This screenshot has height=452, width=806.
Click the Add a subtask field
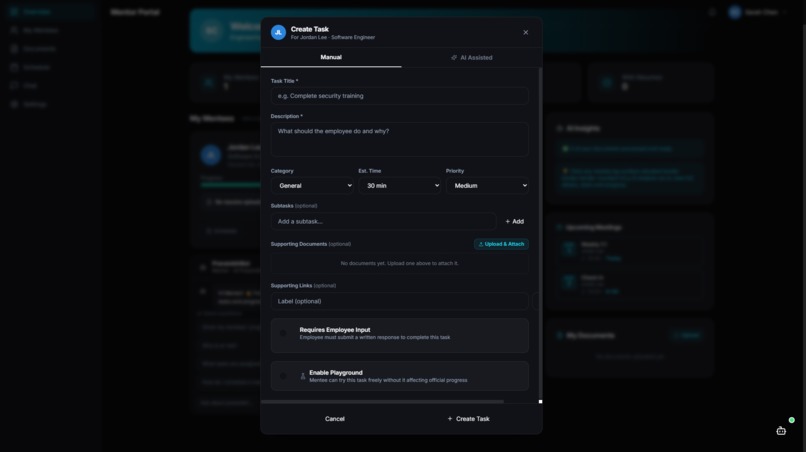coord(383,222)
